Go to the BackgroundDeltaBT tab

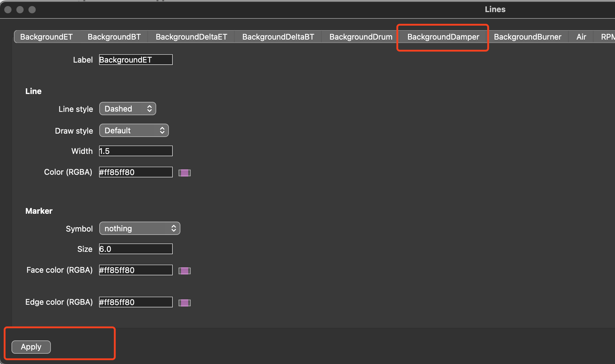pyautogui.click(x=278, y=37)
